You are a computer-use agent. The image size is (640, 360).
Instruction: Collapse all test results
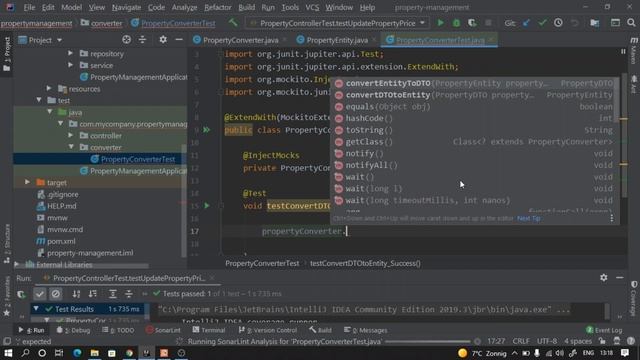pyautogui.click(x=129, y=293)
